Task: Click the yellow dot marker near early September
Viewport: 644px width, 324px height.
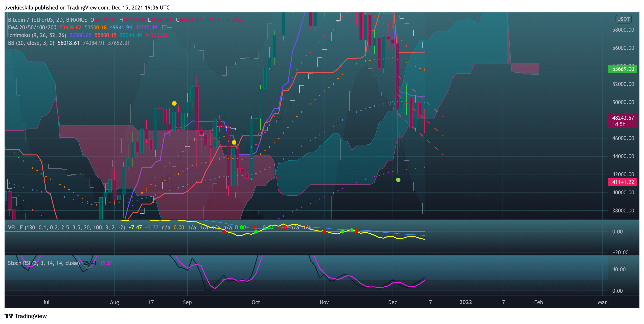Action: [x=174, y=103]
